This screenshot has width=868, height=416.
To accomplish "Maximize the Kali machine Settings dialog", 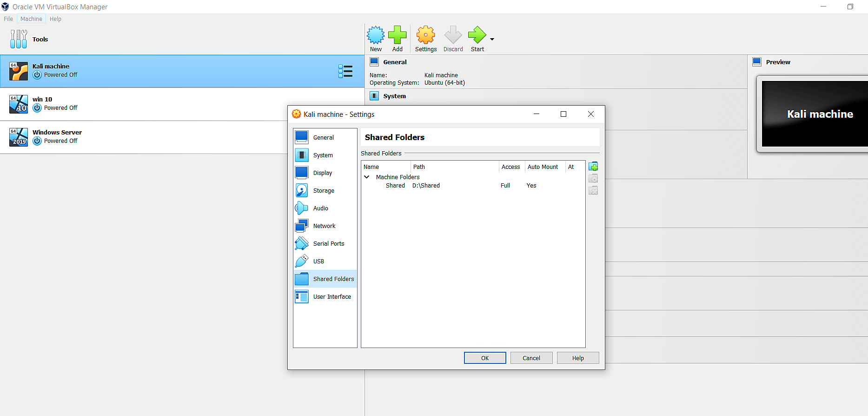I will (x=563, y=114).
